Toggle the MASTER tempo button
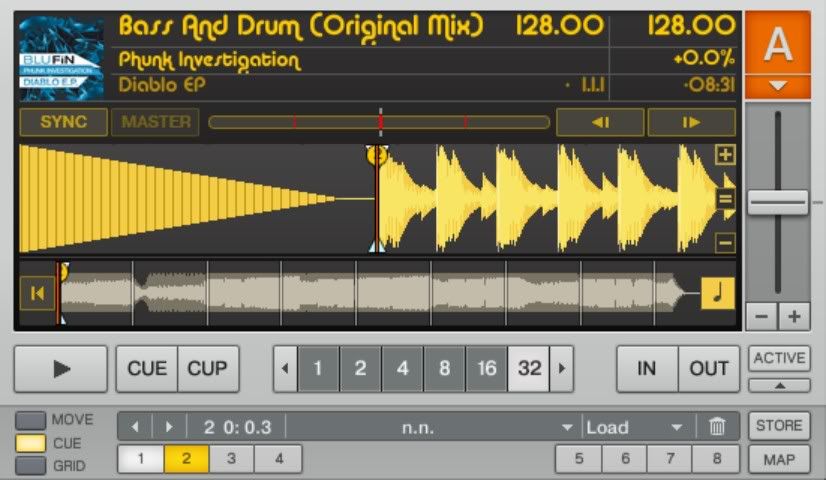This screenshot has width=826, height=480. [156, 123]
